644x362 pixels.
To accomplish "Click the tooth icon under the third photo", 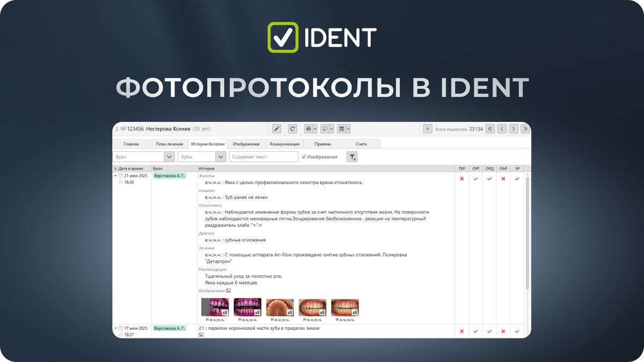I will pos(272,320).
